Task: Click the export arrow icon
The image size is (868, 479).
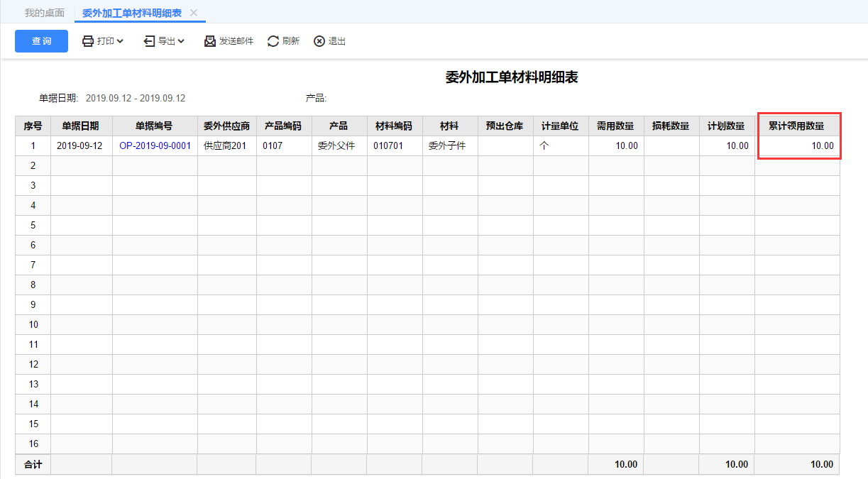Action: click(149, 41)
